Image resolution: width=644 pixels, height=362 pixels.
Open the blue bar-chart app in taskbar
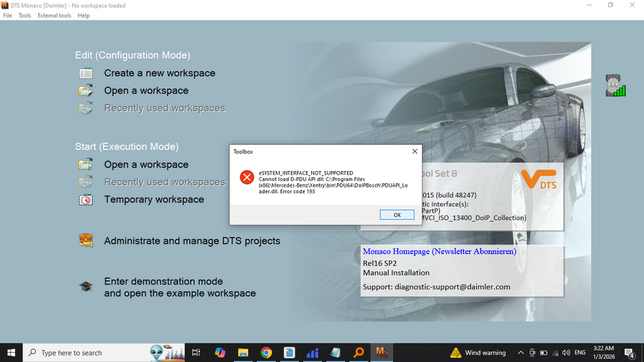click(x=312, y=353)
